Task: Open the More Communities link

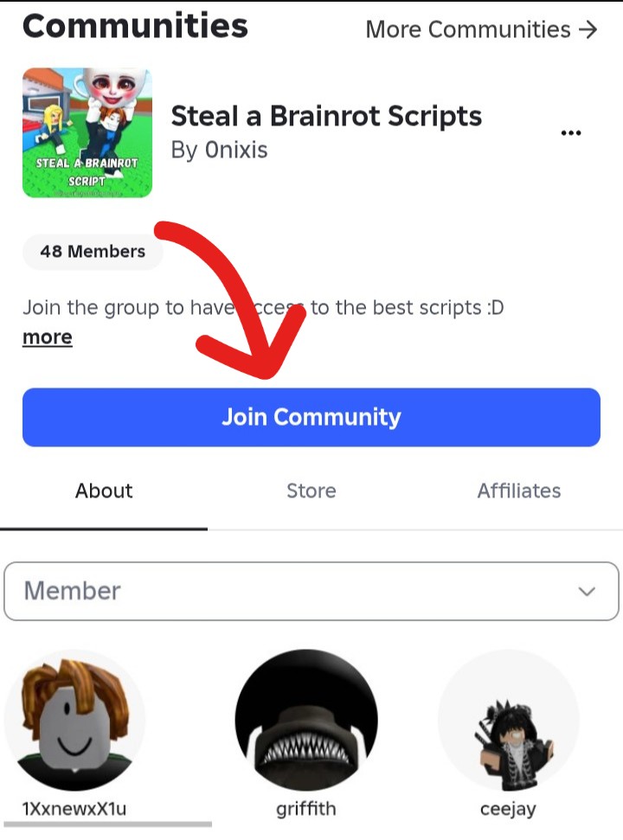Action: point(481,30)
